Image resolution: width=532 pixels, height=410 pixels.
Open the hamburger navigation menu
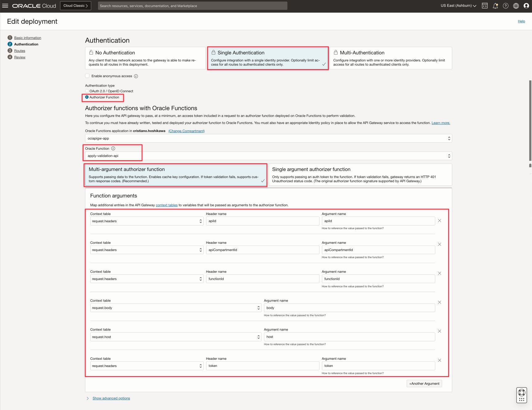(5, 6)
